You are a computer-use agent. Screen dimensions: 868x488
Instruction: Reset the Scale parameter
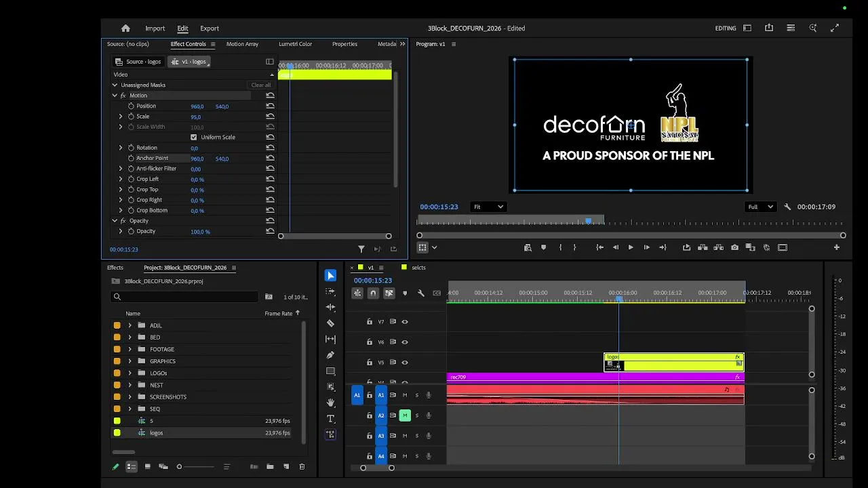tap(270, 117)
